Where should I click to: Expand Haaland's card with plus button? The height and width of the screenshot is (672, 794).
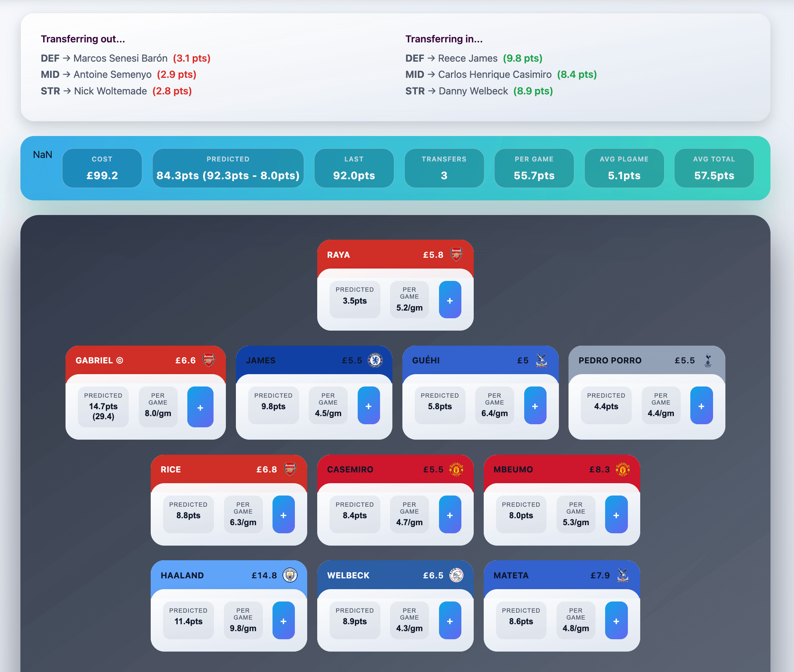pos(283,620)
